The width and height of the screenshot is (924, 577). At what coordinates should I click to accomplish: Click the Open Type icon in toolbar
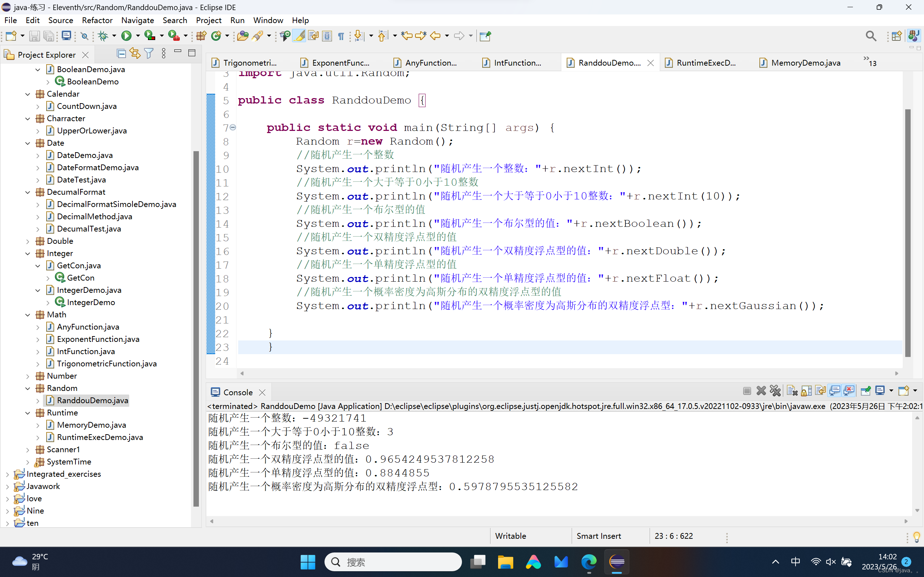pyautogui.click(x=243, y=36)
